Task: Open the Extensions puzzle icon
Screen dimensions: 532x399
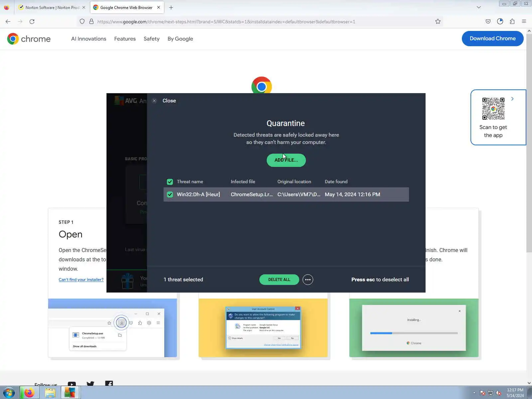Action: [x=512, y=22]
